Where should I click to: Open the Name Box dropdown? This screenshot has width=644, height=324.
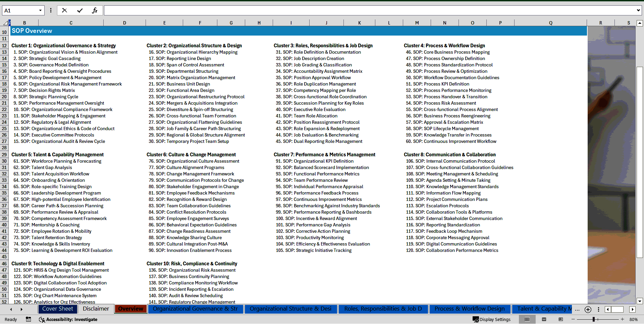(x=40, y=10)
